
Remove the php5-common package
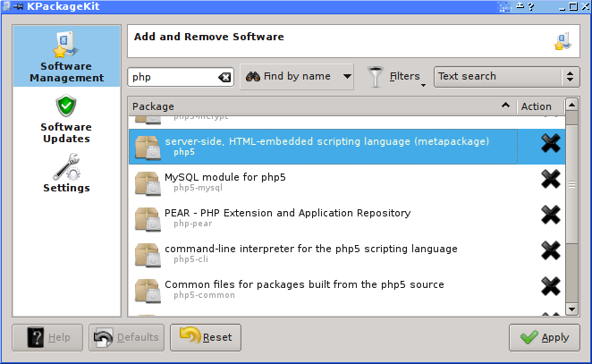pos(551,286)
